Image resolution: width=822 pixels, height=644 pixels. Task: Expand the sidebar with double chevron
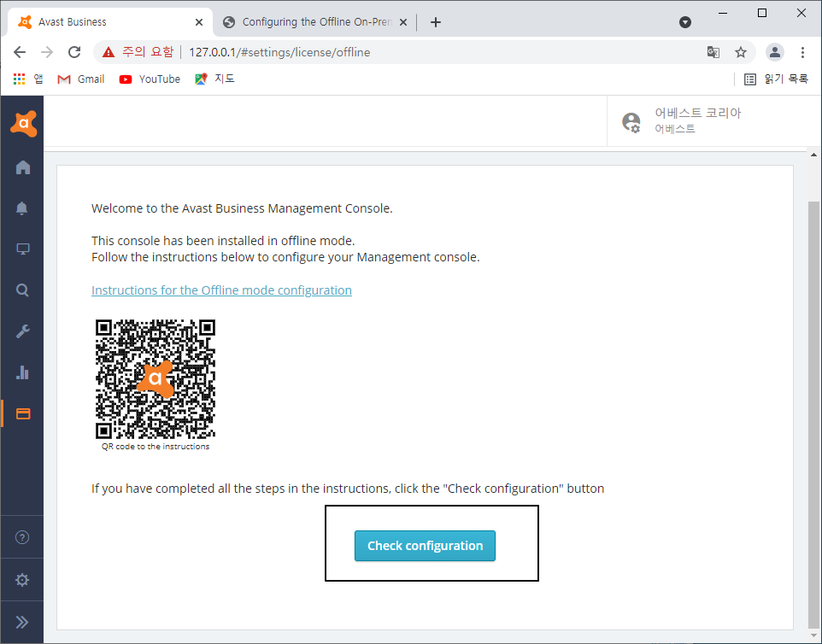22,622
